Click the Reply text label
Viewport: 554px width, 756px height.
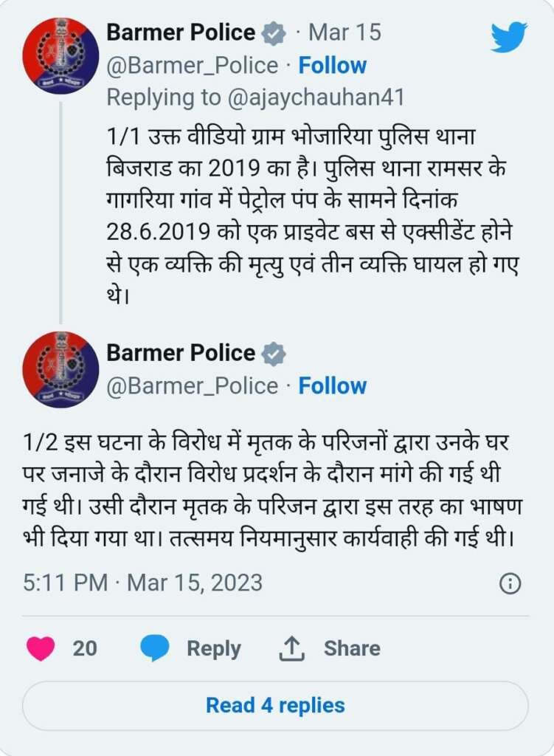(x=213, y=648)
